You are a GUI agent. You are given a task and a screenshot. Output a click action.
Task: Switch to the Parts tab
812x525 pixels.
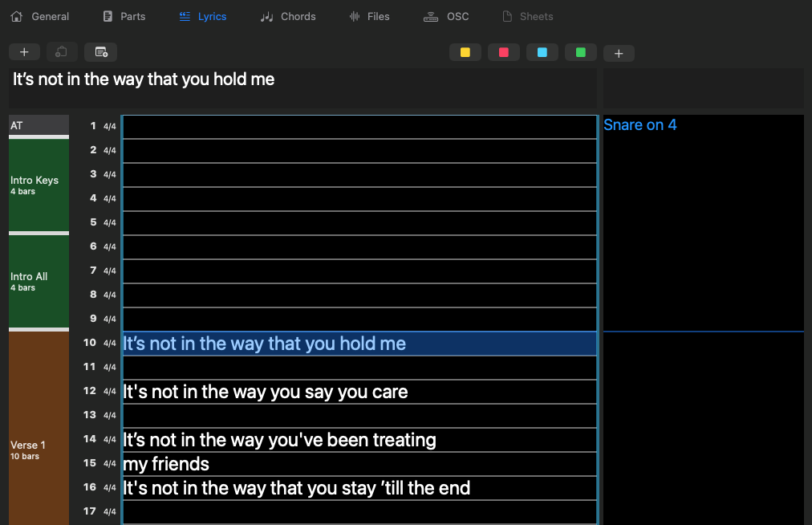point(124,16)
